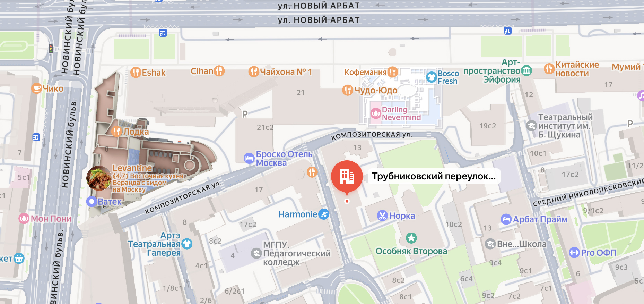Click the Bosco Fresh shop icon
This screenshot has height=304, width=644.
pos(431,77)
